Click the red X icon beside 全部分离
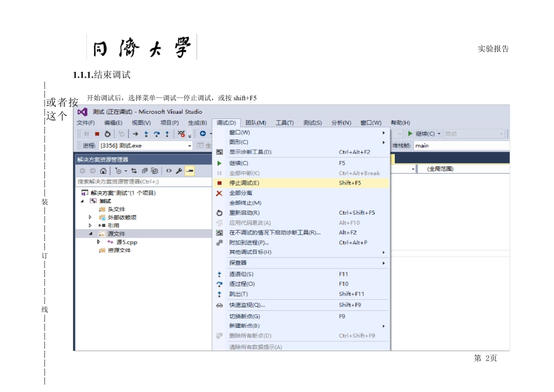Image resolution: width=554 pixels, height=392 pixels. (x=219, y=193)
